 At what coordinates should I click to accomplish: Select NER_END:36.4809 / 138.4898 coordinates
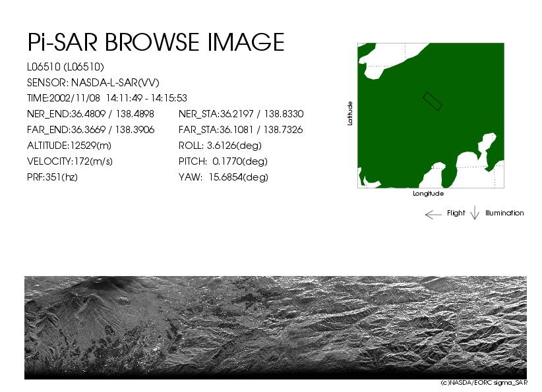click(90, 114)
